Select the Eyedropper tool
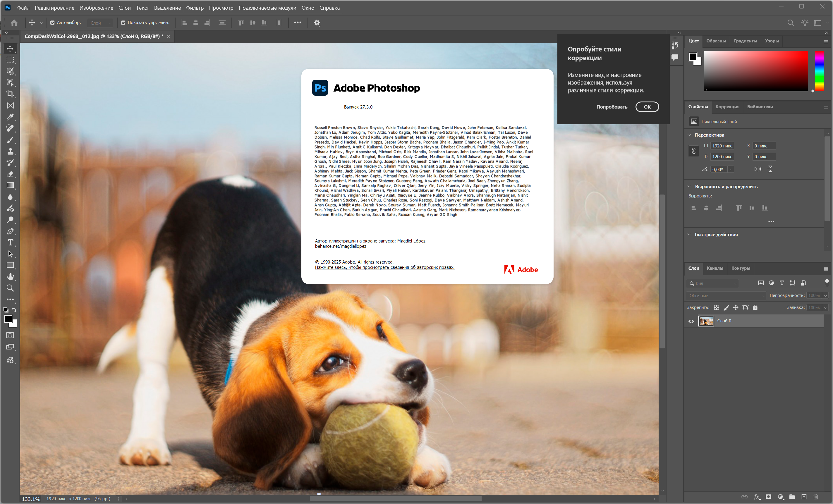 point(10,117)
